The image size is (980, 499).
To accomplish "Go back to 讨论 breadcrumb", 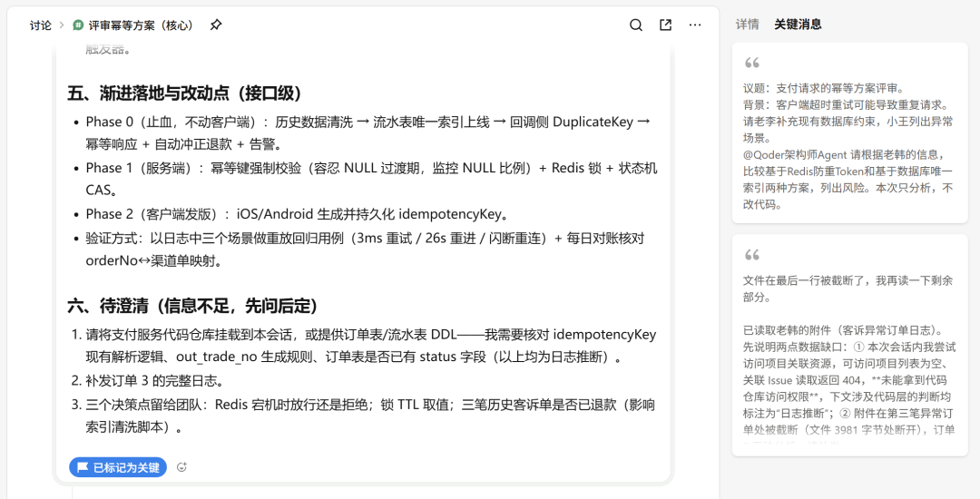I will (41, 25).
